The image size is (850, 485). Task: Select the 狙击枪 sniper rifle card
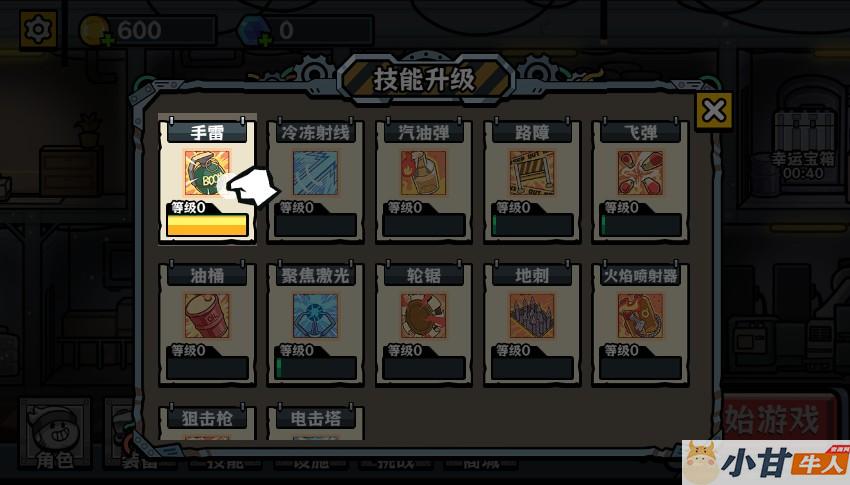207,423
